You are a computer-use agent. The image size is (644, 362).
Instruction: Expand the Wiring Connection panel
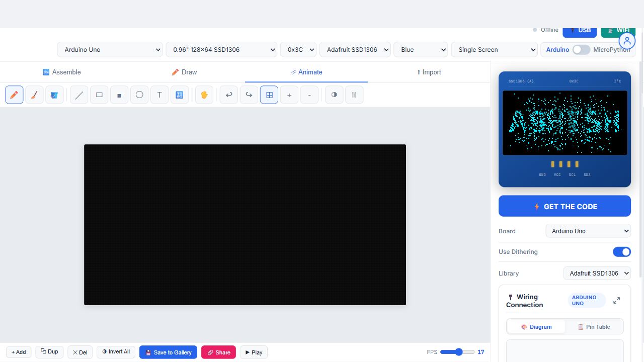click(x=616, y=301)
